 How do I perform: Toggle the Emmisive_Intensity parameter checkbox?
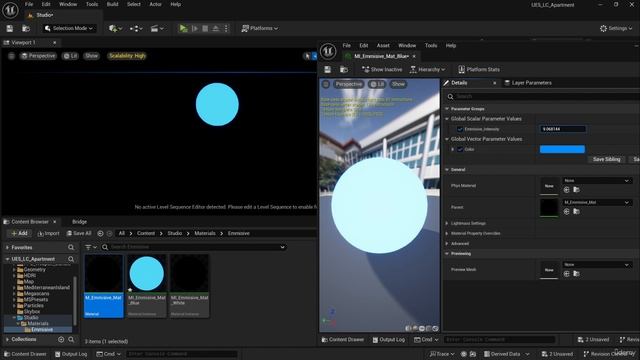460,129
